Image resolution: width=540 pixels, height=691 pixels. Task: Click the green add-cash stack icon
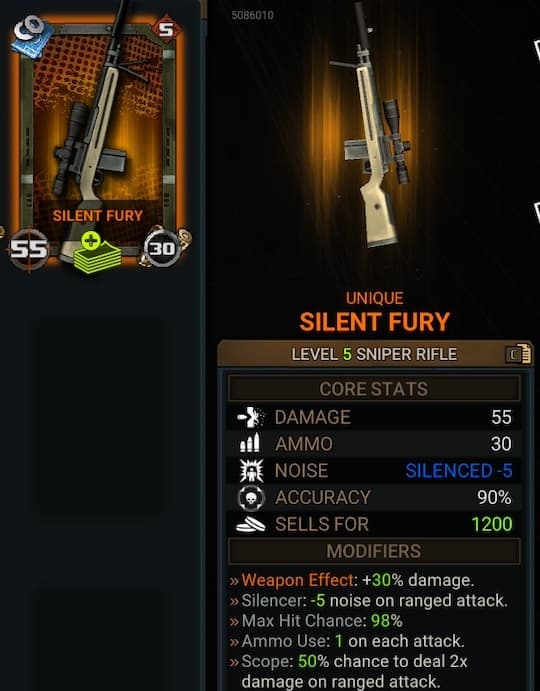pyautogui.click(x=97, y=252)
